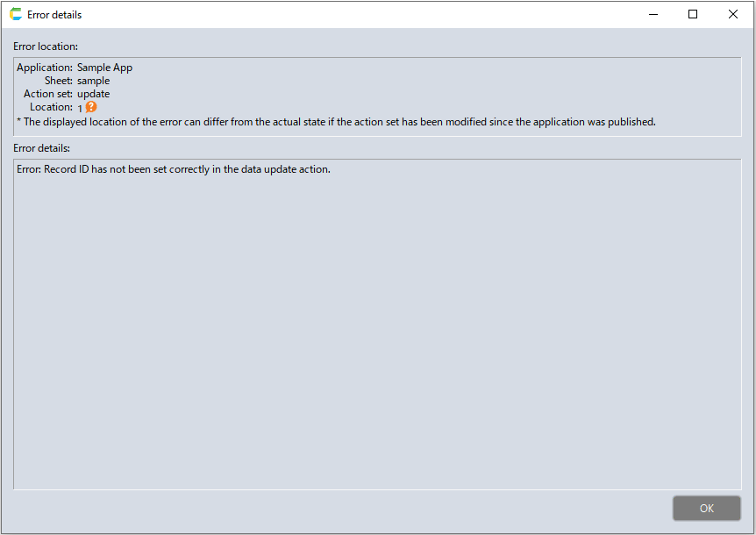Click the "Location:" field label
The image size is (756, 535).
pos(51,107)
